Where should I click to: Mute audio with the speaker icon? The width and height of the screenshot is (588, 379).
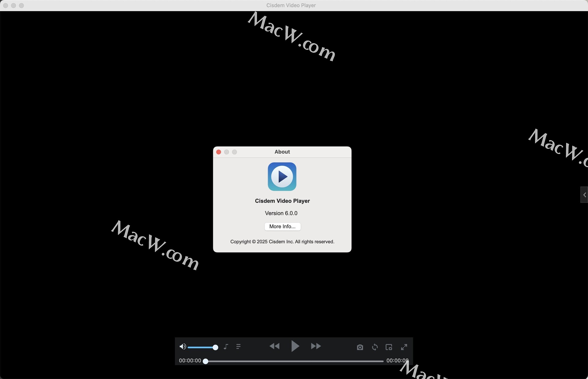click(183, 347)
